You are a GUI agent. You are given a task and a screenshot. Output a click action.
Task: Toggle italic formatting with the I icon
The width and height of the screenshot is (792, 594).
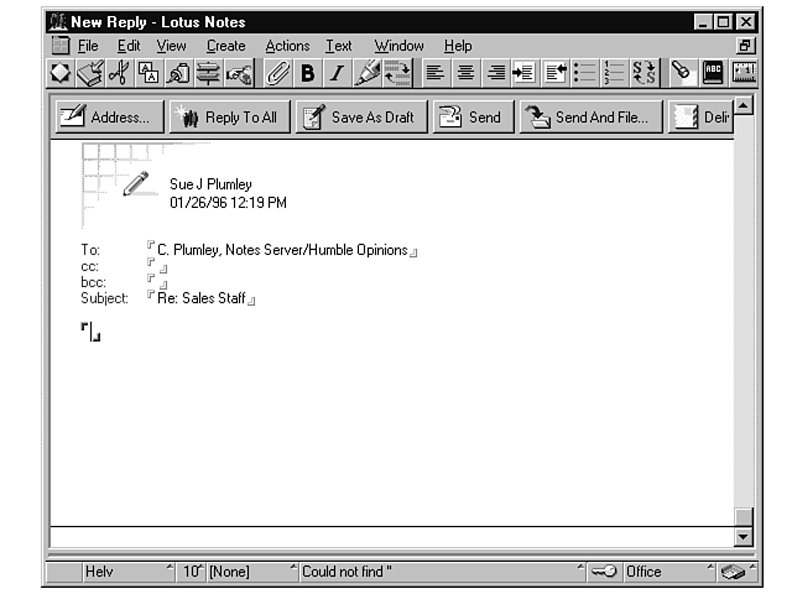click(336, 73)
